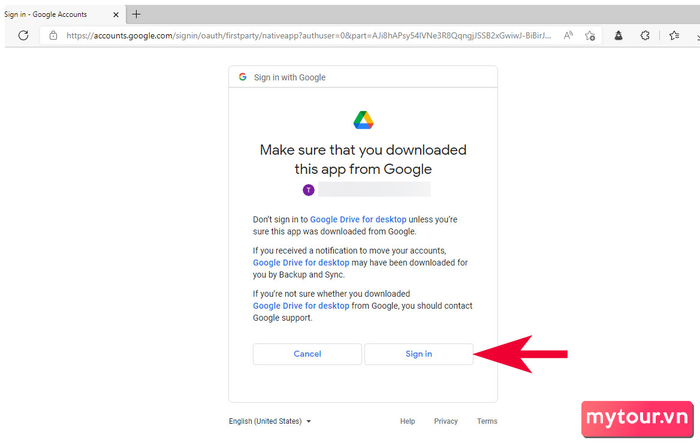Close the Sign in - Google Accounts tab
The image size is (700, 446).
click(116, 15)
